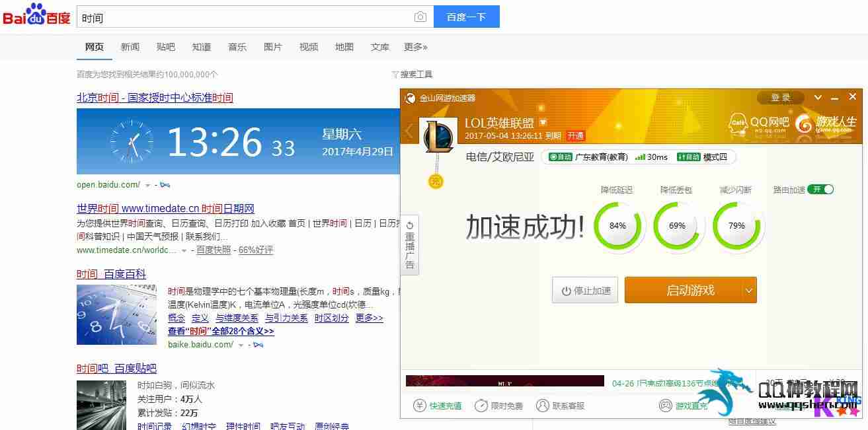The width and height of the screenshot is (868, 430).
Task: Open the accelerator window menu chevron
Action: (818, 98)
